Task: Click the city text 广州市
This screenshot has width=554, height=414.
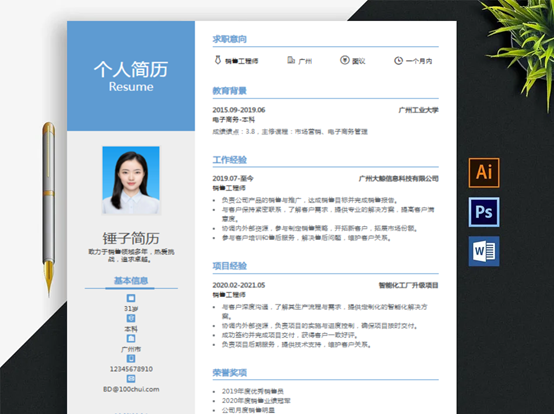Action: (x=131, y=349)
